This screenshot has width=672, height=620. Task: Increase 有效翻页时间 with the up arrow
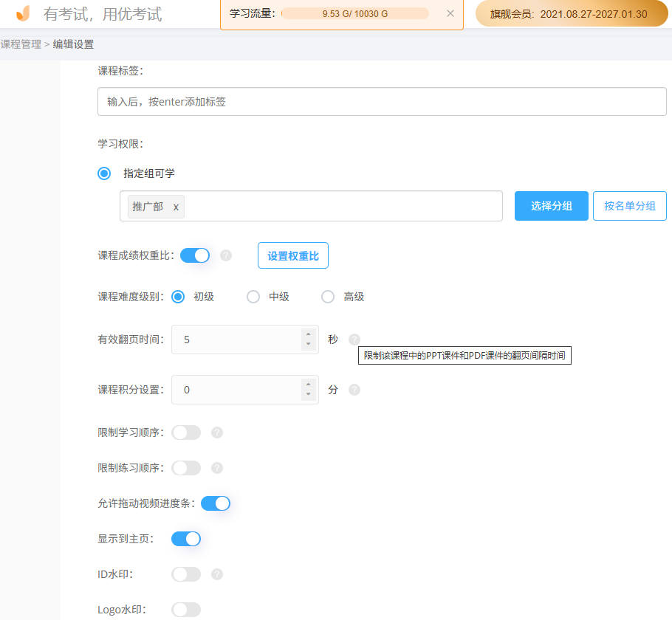[309, 334]
